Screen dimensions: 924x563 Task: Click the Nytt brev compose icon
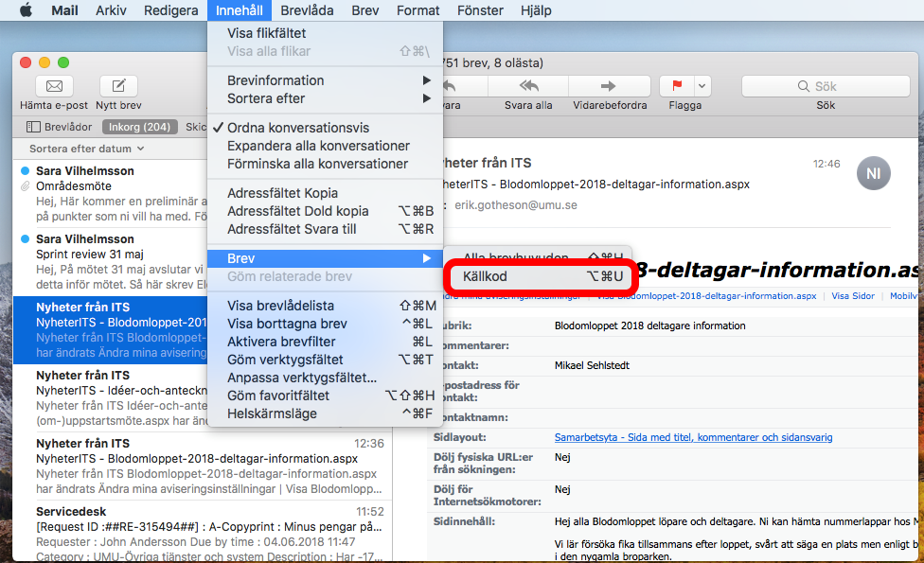(118, 86)
